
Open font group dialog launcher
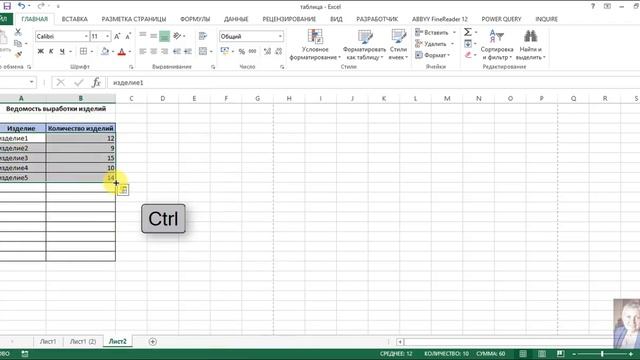tap(131, 67)
